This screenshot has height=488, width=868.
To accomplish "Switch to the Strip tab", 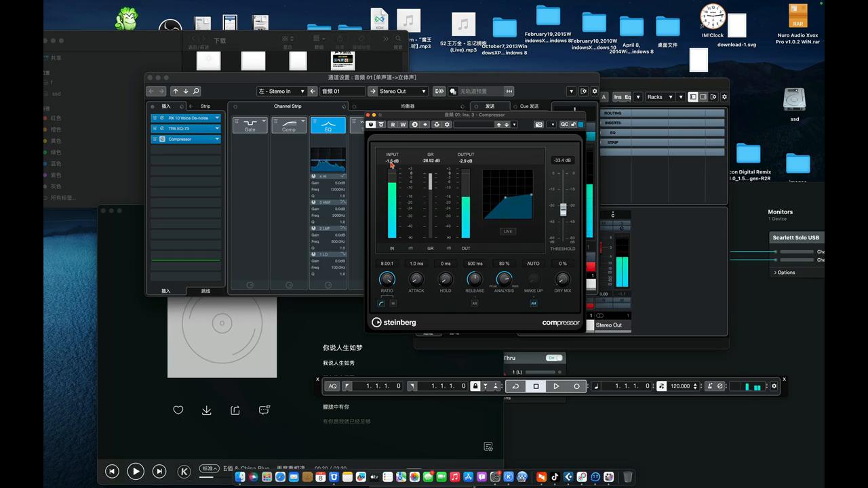I will 205,106.
